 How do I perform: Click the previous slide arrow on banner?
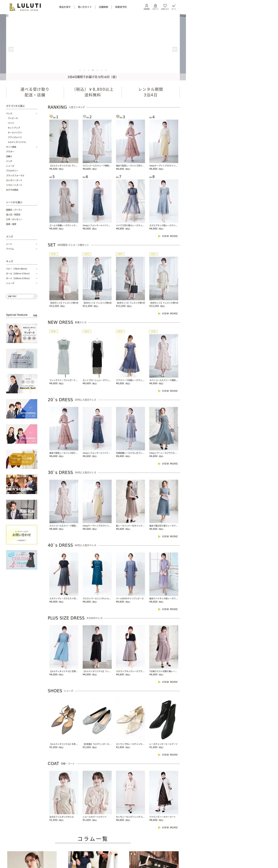(11, 49)
